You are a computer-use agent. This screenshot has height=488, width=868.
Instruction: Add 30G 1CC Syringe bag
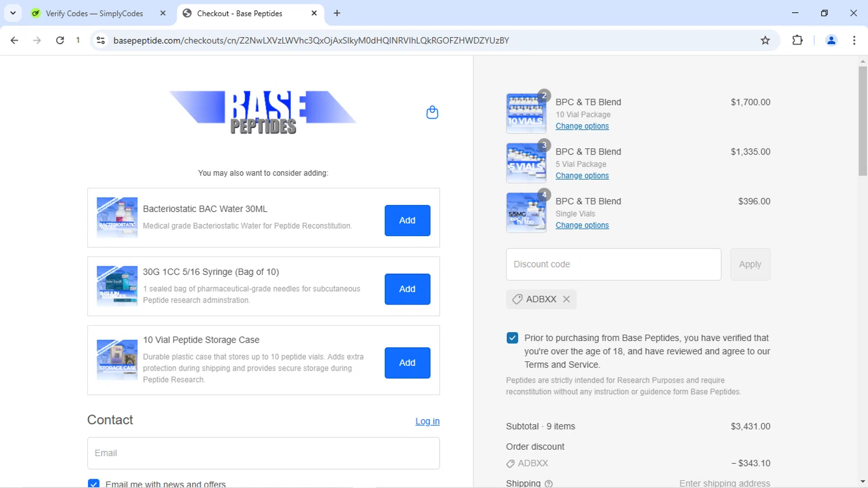[407, 289]
